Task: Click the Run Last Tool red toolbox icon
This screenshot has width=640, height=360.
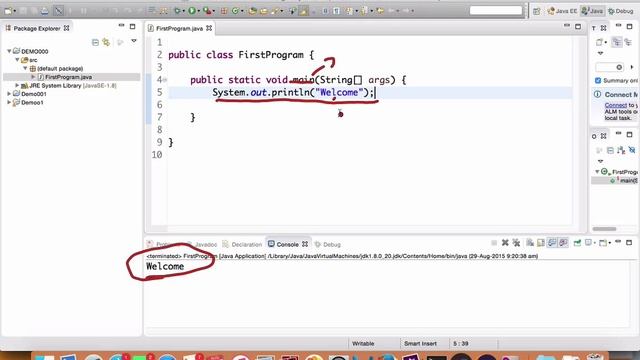Action: (207, 11)
